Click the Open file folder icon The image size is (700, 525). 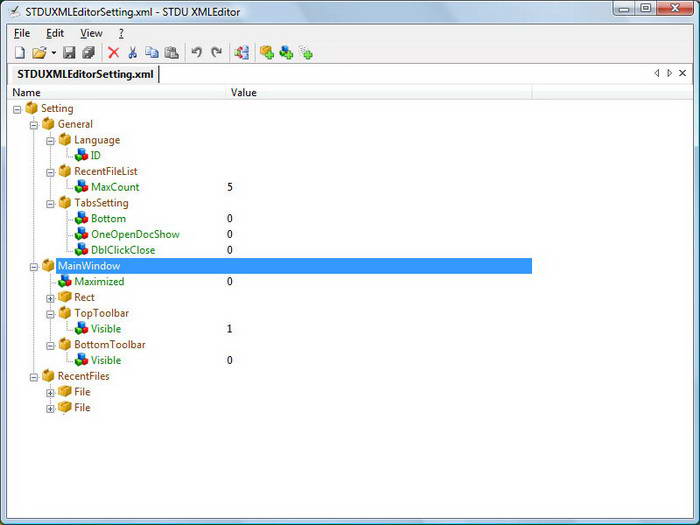(39, 53)
